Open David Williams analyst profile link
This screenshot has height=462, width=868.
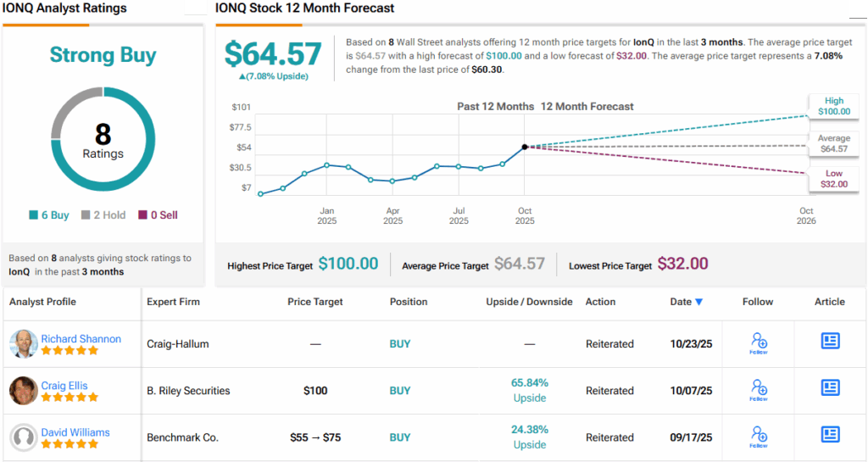coord(75,432)
